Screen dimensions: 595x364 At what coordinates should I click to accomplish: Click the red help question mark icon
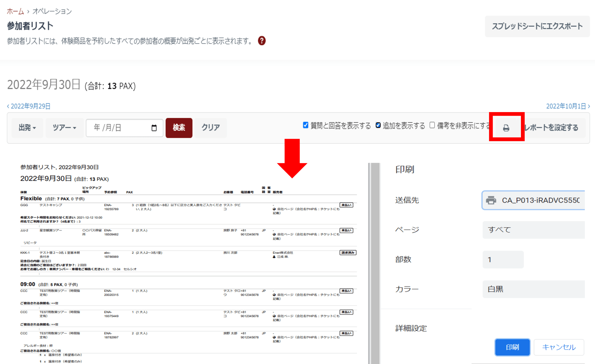coord(262,41)
